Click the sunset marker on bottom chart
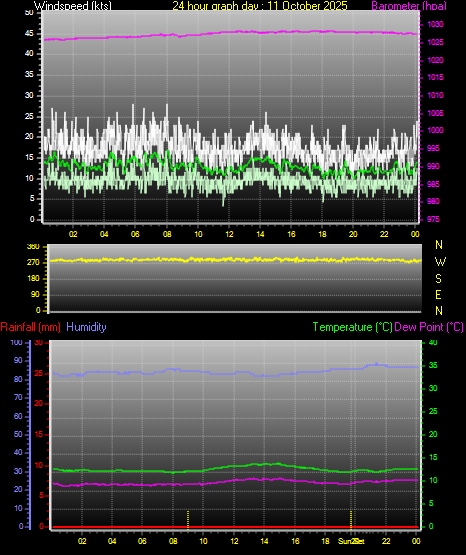 351,520
